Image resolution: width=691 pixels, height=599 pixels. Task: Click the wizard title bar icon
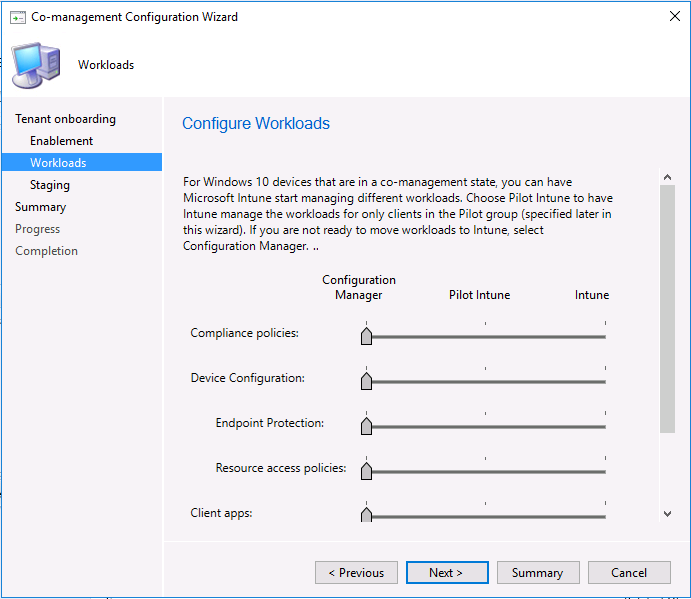click(18, 17)
